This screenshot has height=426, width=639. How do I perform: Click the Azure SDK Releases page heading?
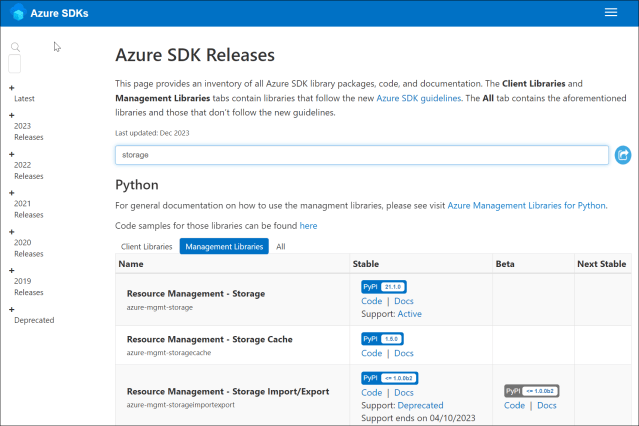(x=195, y=55)
